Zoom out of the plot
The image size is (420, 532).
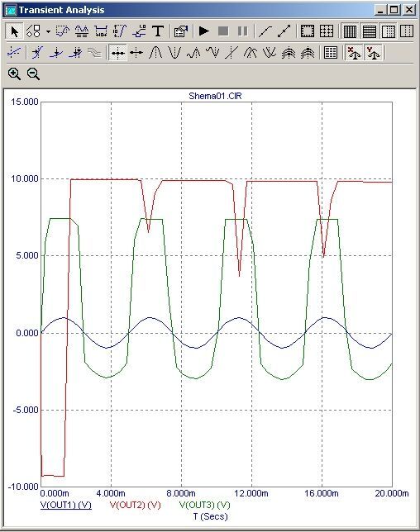(x=33, y=74)
